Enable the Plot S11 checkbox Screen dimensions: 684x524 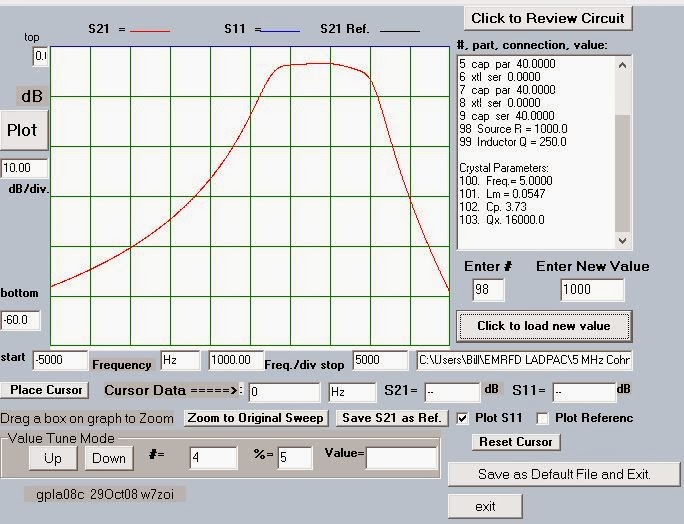point(462,418)
